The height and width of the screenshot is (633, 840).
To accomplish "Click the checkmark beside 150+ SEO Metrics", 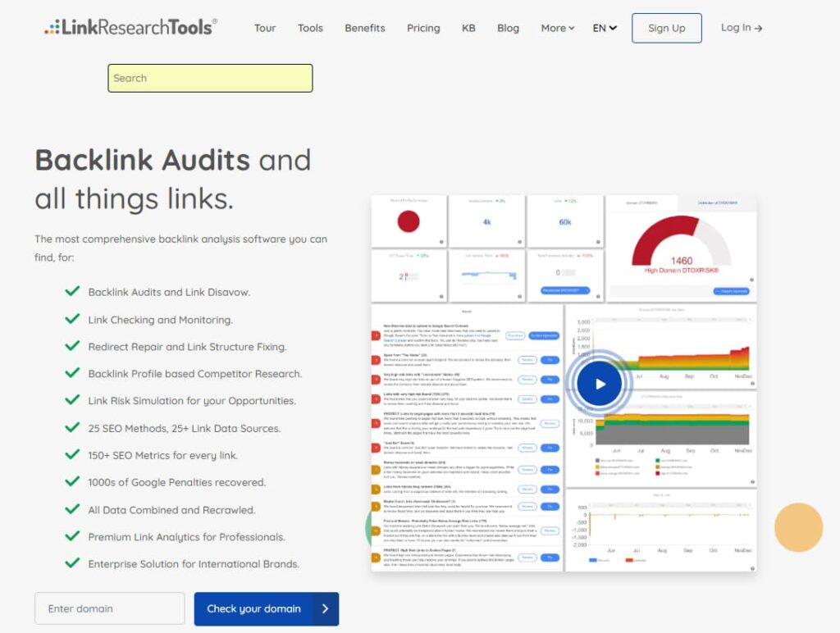I will pos(72,455).
